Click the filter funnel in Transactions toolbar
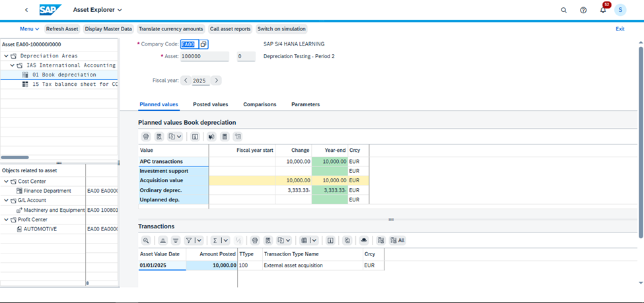Screen dimensions: 644x303 [188, 240]
